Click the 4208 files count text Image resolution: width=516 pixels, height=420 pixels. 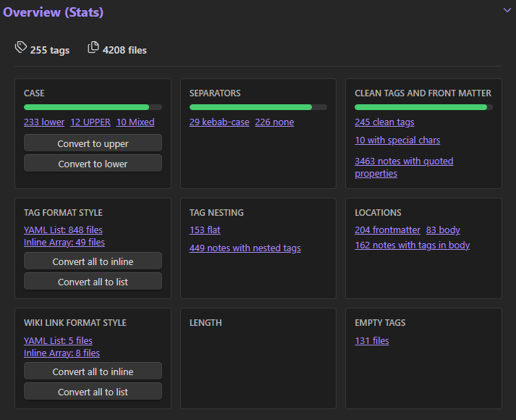124,50
